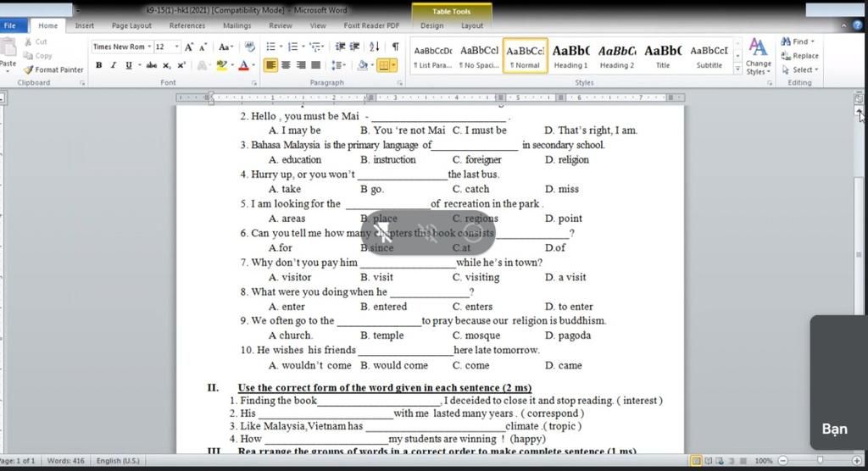
Task: Grow the font size
Action: (189, 47)
